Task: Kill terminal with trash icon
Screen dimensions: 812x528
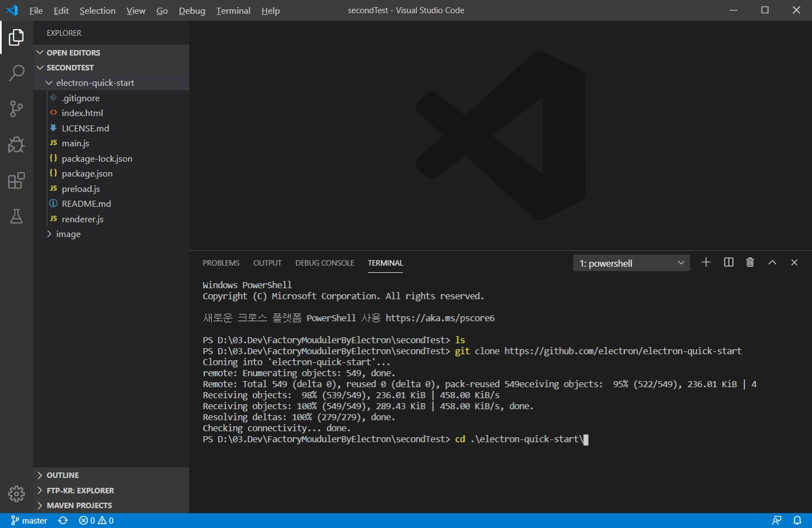Action: pos(750,262)
